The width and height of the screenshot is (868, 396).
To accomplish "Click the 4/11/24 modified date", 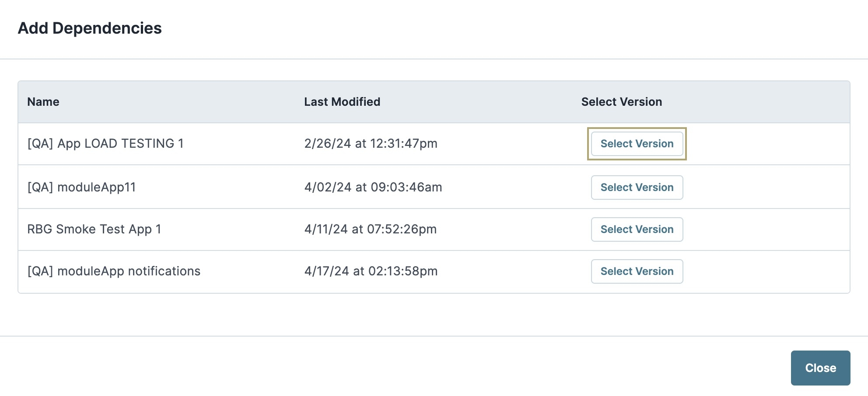I will tap(326, 229).
